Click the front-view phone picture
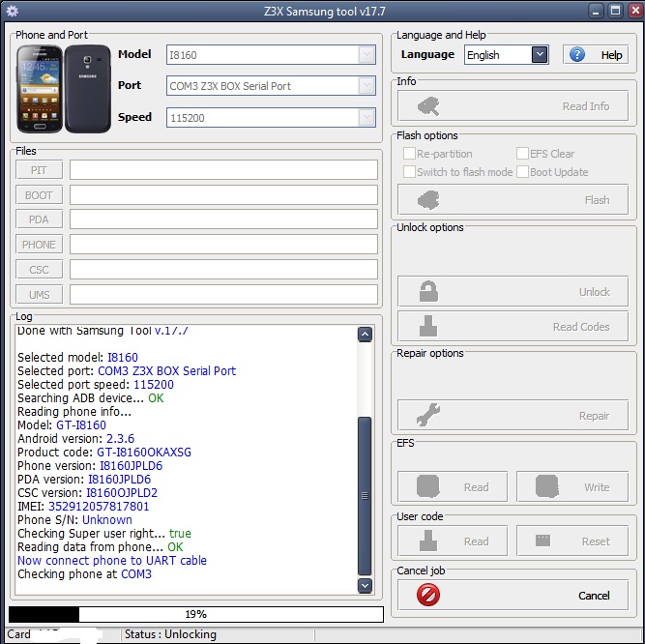 tap(40, 89)
